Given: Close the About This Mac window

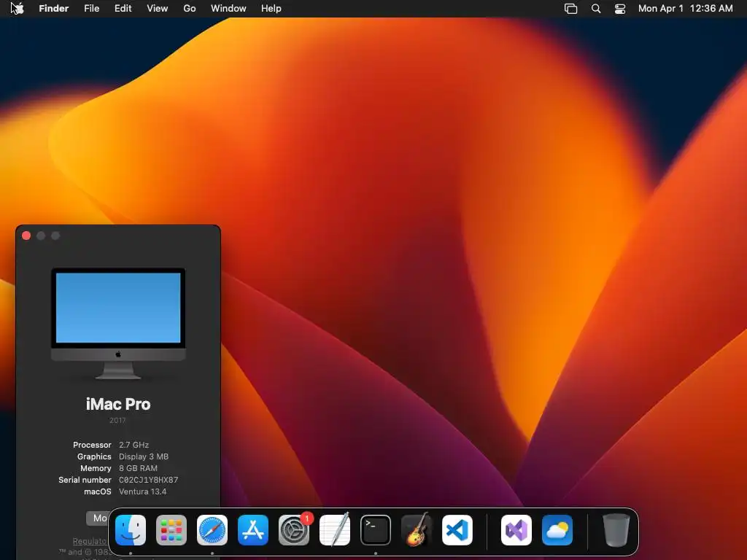Looking at the screenshot, I should [26, 236].
